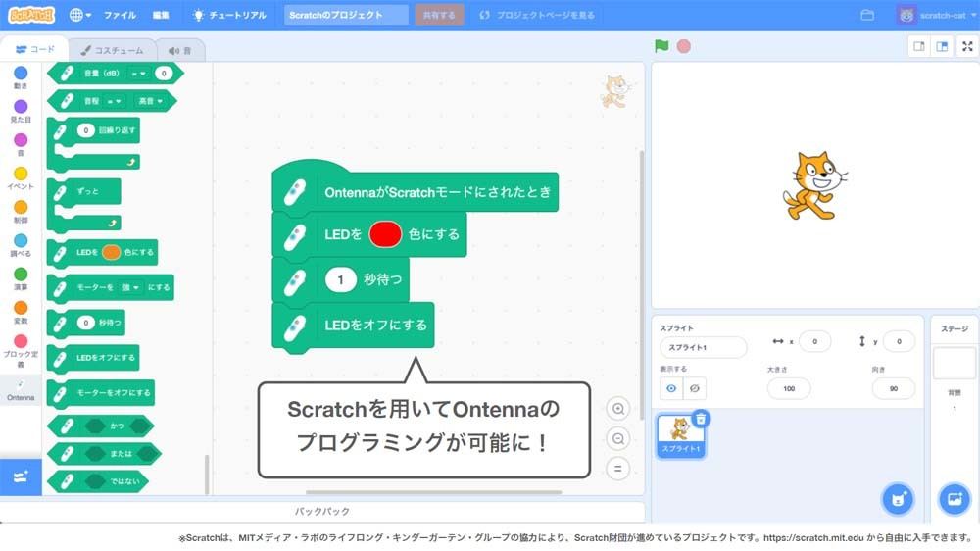
Task: Click the orange LED color swatch in palette
Action: [112, 252]
